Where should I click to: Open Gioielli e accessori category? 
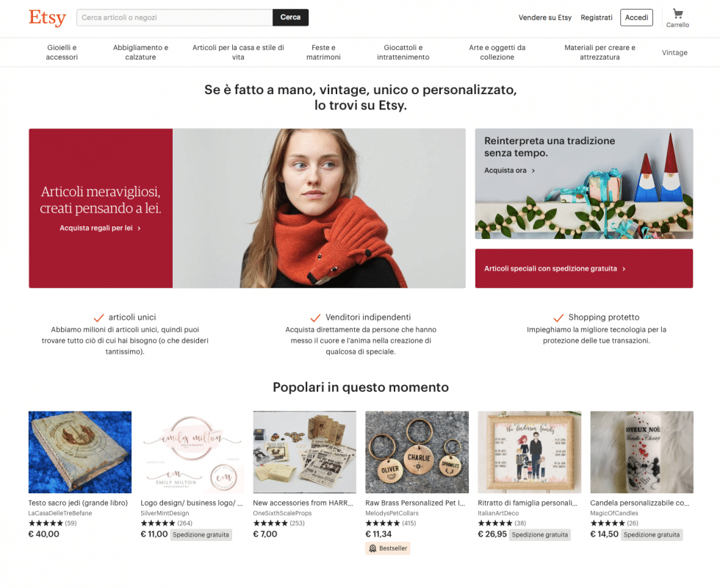[62, 52]
